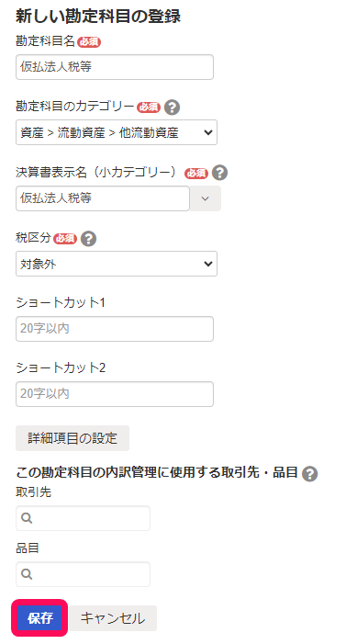Screen dimensions: 357x644
Task: Click the question mark beside 税区分
Action: [88, 239]
